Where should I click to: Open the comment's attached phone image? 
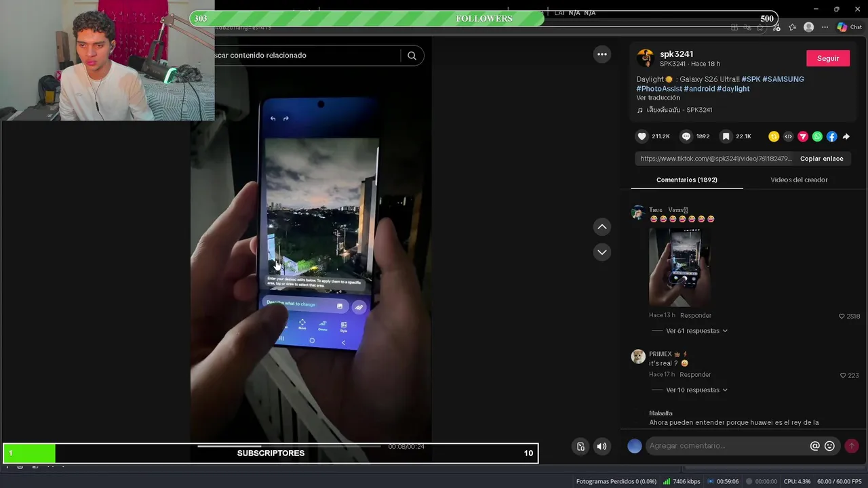point(680,267)
